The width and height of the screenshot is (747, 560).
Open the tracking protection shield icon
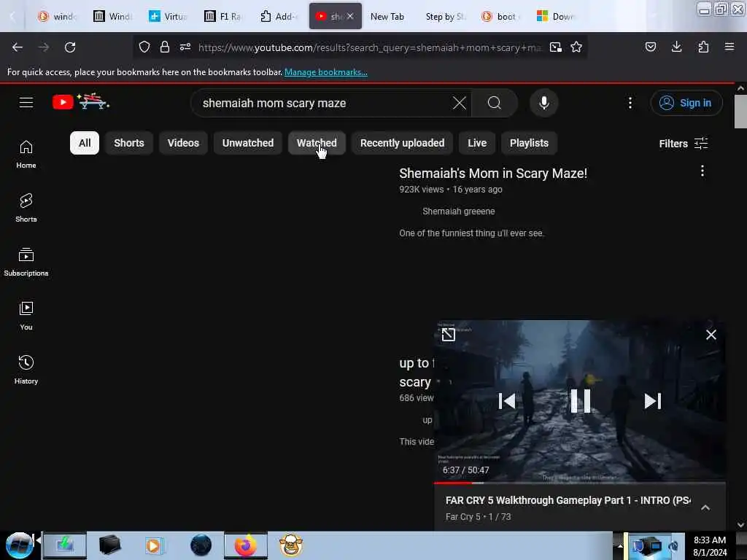[x=144, y=47]
